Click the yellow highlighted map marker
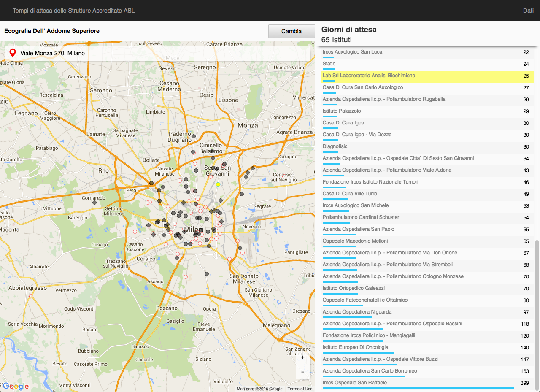Screen dimensions: 540x392 [x=218, y=184]
